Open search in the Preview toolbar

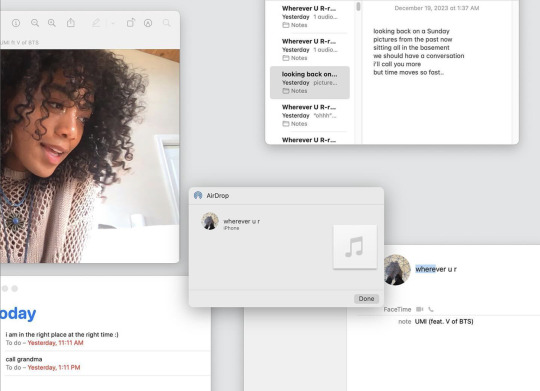click(x=166, y=23)
